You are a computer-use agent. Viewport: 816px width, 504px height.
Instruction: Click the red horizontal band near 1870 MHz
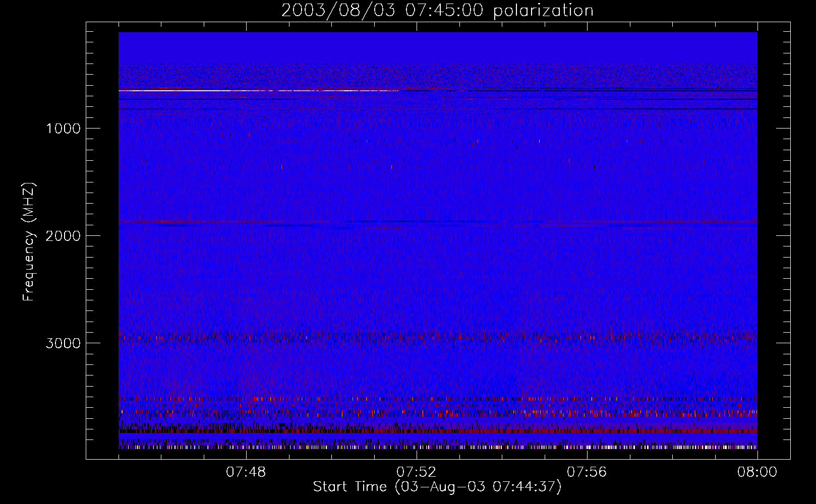(438, 222)
